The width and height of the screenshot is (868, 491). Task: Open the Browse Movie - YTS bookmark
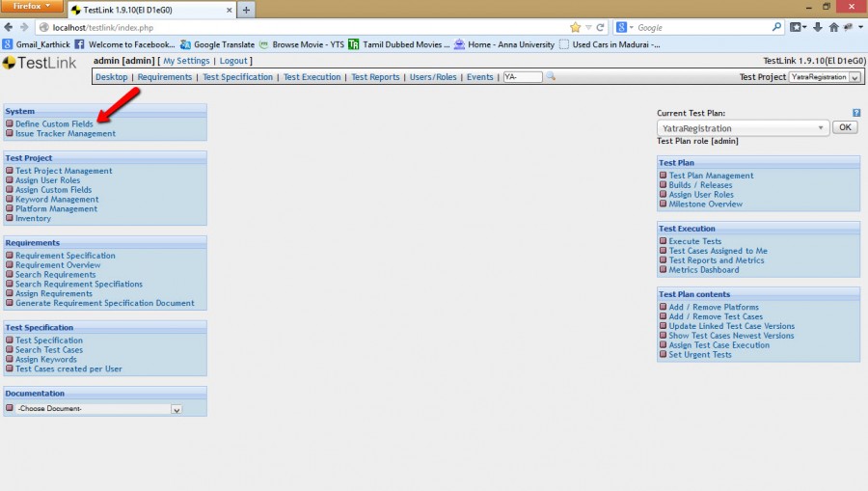pos(302,44)
